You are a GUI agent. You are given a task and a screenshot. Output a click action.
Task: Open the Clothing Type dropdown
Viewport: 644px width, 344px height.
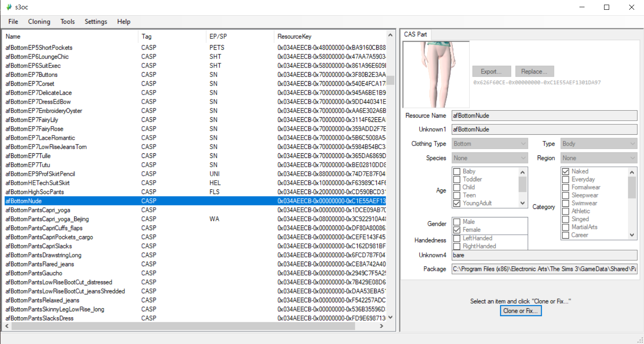[x=490, y=144]
